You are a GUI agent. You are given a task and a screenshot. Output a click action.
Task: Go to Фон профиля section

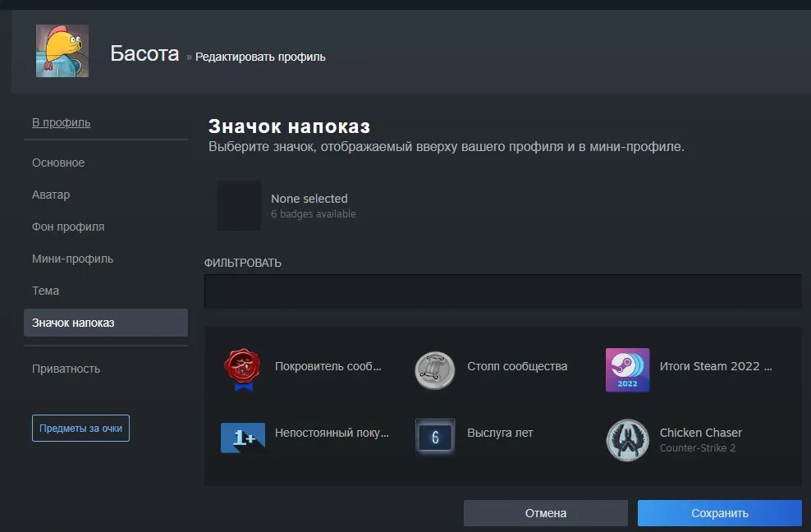tap(68, 227)
